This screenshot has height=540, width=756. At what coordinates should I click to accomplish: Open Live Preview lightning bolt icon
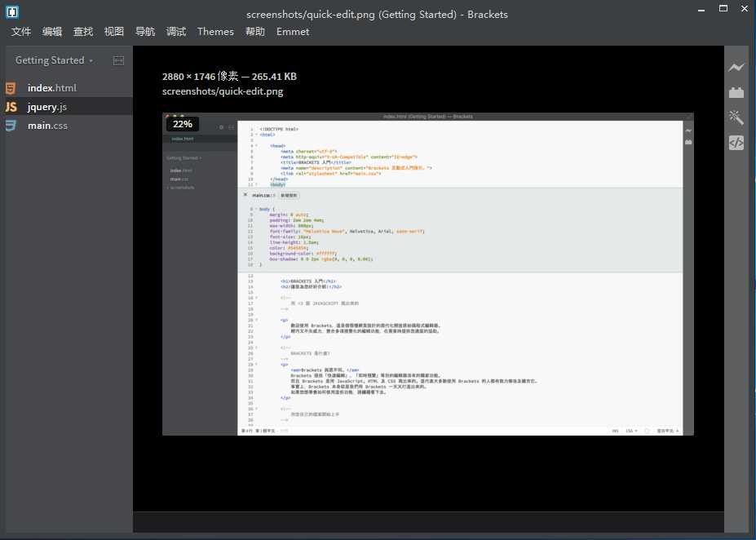coord(736,67)
